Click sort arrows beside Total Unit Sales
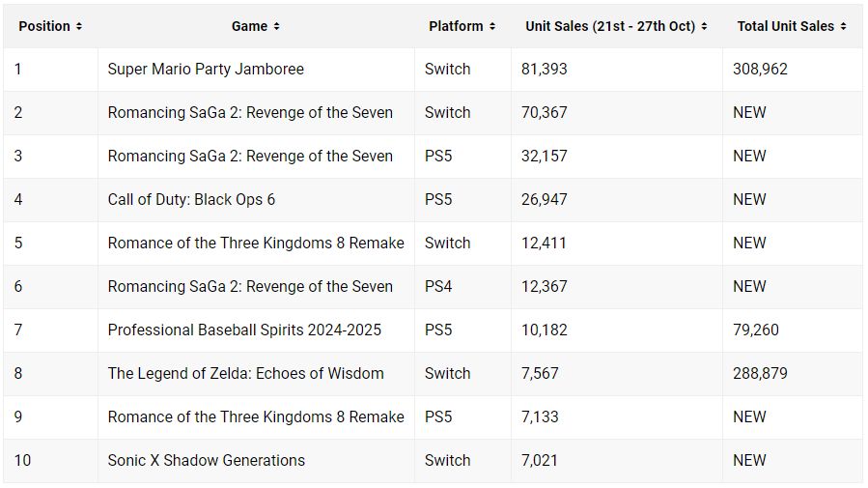The height and width of the screenshot is (488, 868). click(844, 27)
